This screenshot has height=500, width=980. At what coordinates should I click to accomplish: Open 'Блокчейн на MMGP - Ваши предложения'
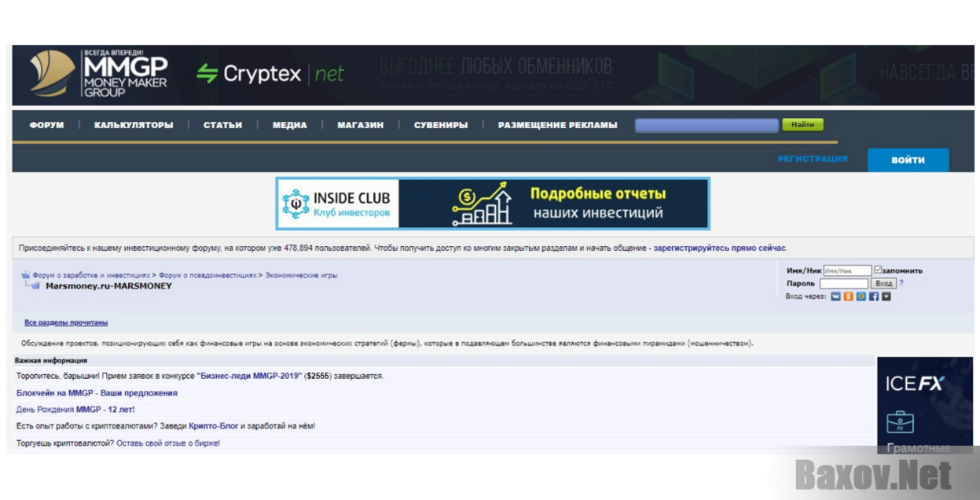coord(97,393)
